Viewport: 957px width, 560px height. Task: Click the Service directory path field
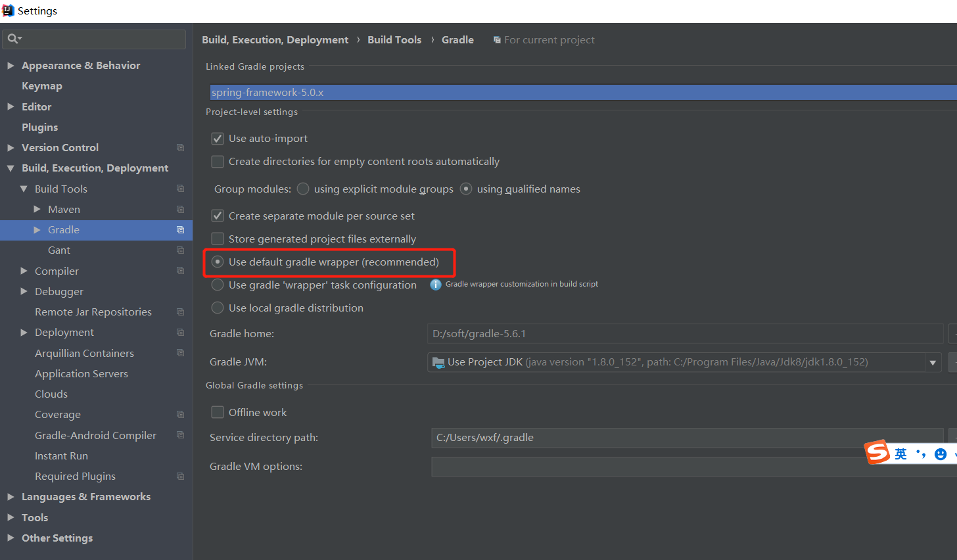tap(687, 438)
